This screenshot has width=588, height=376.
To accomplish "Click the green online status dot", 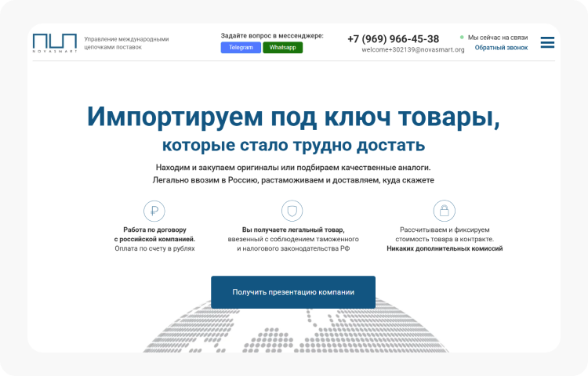I will point(462,37).
